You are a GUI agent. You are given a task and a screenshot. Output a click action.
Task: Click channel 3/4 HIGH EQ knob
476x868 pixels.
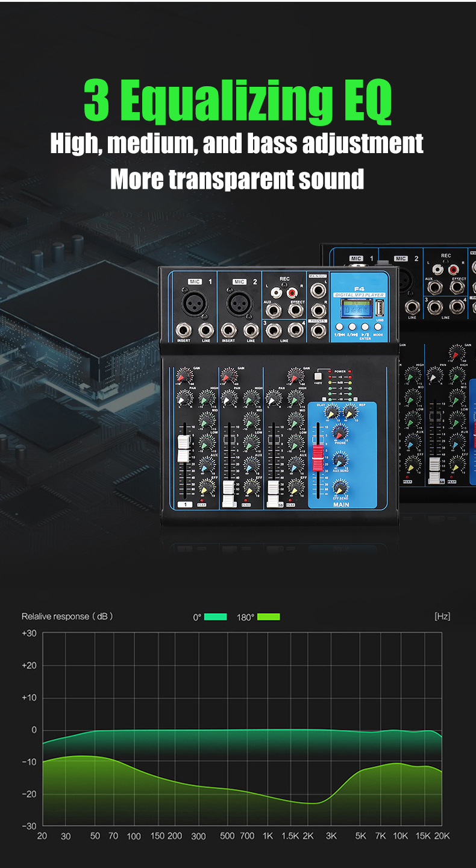(x=295, y=398)
